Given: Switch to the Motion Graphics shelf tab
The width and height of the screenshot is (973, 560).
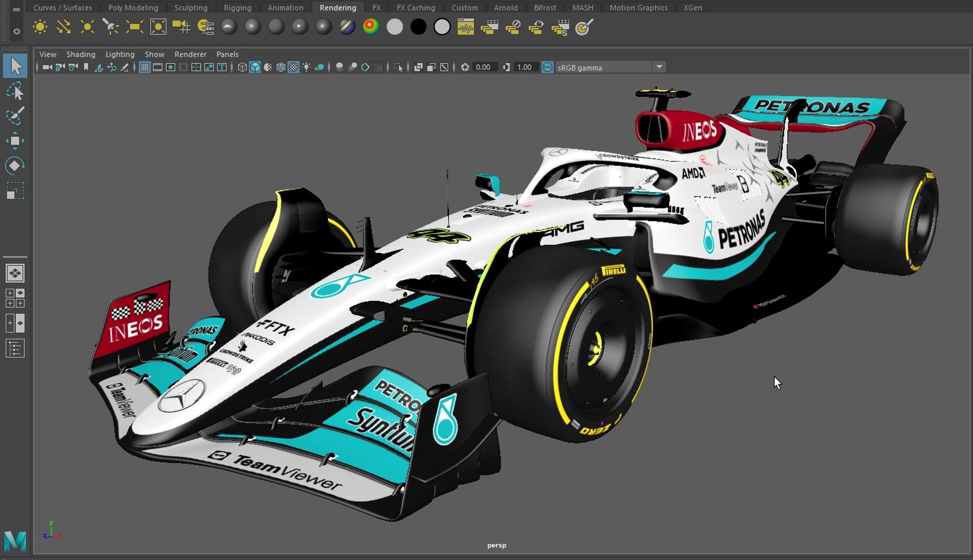Looking at the screenshot, I should [x=638, y=8].
